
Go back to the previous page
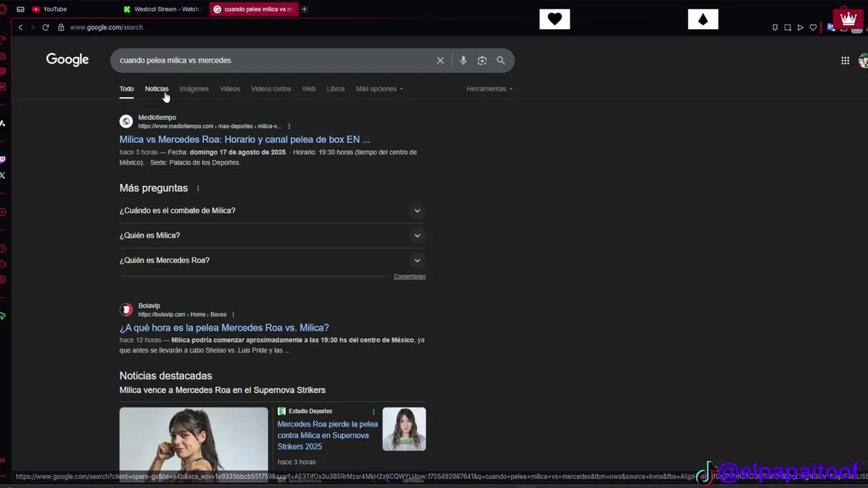20,27
